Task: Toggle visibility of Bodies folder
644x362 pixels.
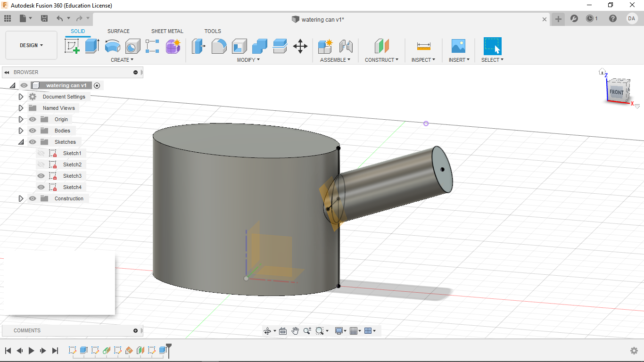Action: 33,131
